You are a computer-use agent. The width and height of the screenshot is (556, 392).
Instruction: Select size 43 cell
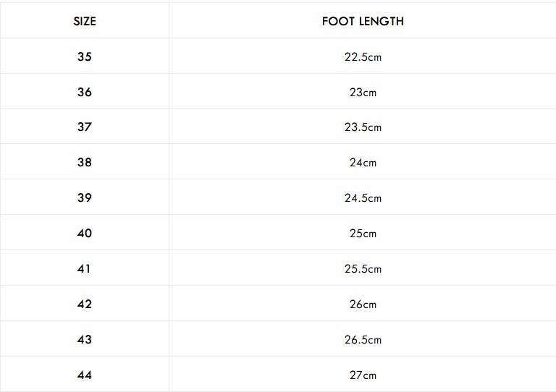85,339
